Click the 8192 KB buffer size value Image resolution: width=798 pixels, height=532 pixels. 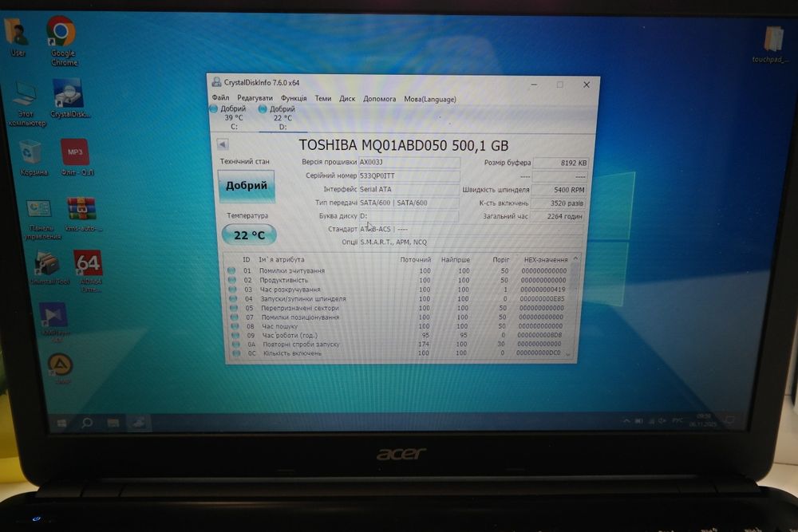click(x=560, y=163)
